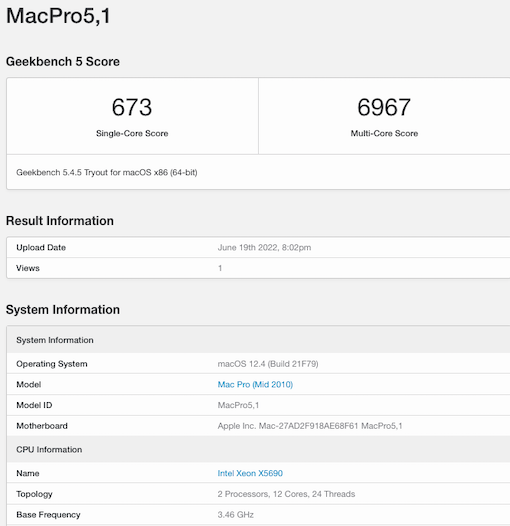Click the Geekbench 5 Score heading
The height and width of the screenshot is (526, 510).
[63, 62]
